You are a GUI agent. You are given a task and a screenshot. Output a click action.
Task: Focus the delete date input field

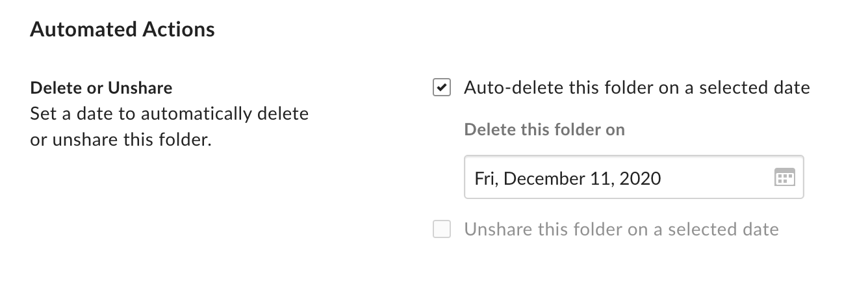tap(617, 178)
